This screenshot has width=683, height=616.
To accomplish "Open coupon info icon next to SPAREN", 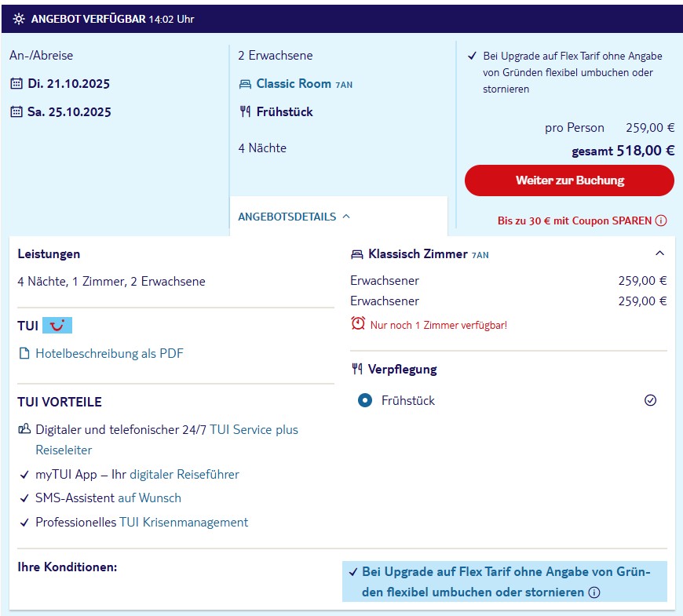I will click(x=661, y=221).
